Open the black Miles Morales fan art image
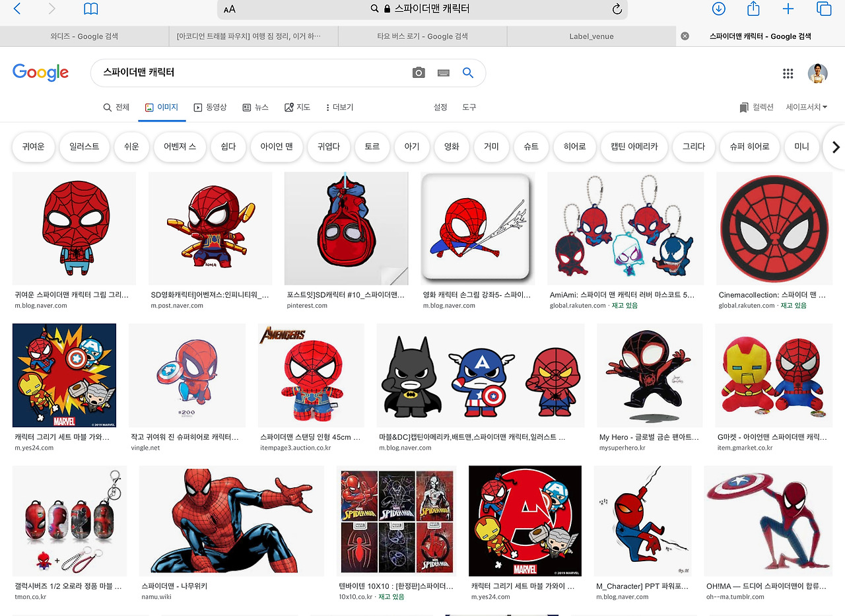This screenshot has width=845, height=616. point(650,376)
